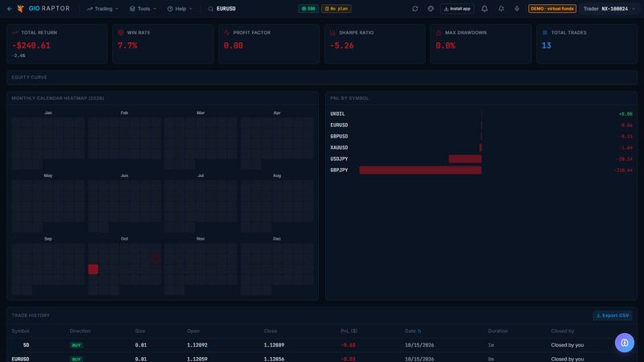Sort trades by the Date column
The height and width of the screenshot is (362, 644).
tap(413, 331)
